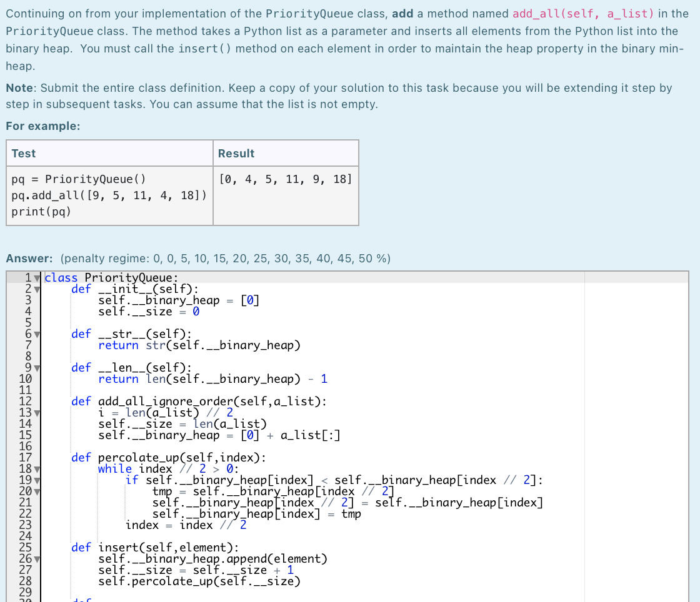Click the penalty regime text
The height and width of the screenshot is (602, 700).
tap(226, 259)
